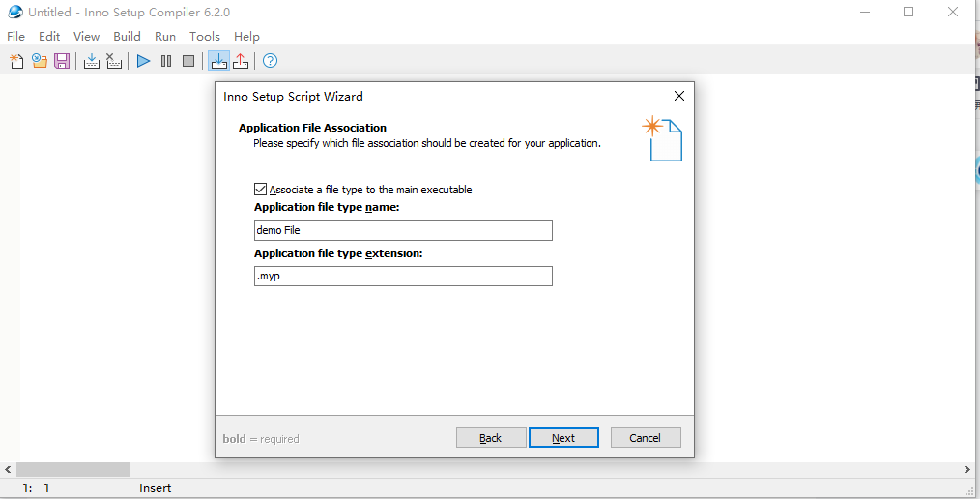Toggle Associate a file type checkbox
The image size is (980, 499).
coord(261,190)
